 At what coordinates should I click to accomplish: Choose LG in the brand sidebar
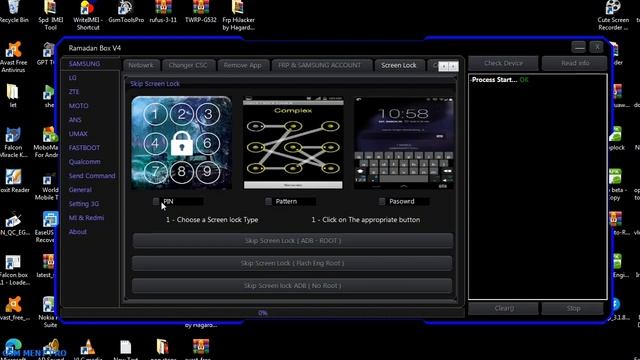coord(73,78)
